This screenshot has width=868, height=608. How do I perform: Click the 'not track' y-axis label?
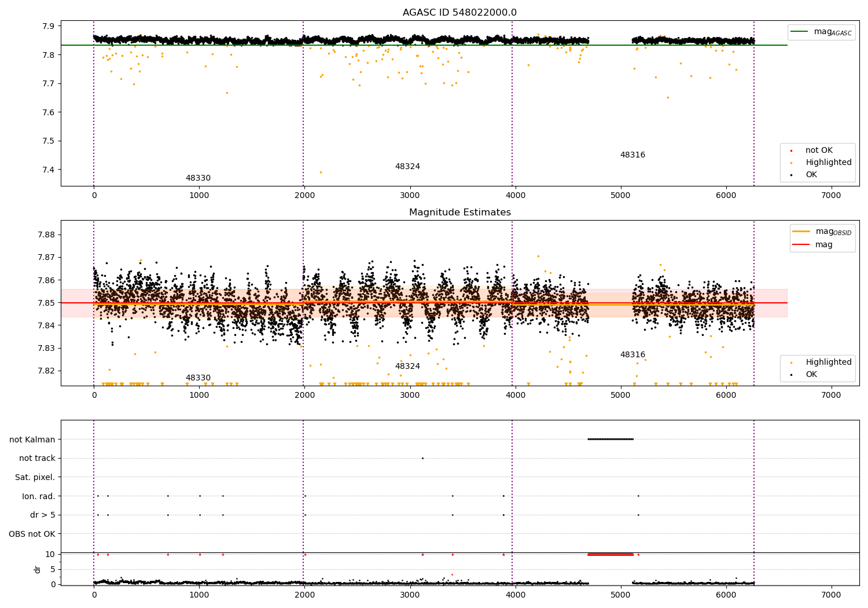(x=37, y=459)
